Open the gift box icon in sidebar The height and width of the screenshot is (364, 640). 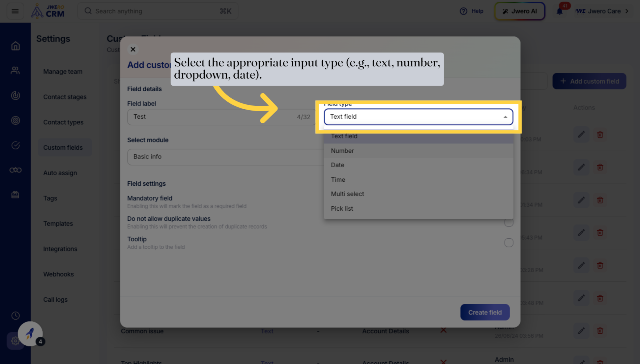(x=16, y=194)
